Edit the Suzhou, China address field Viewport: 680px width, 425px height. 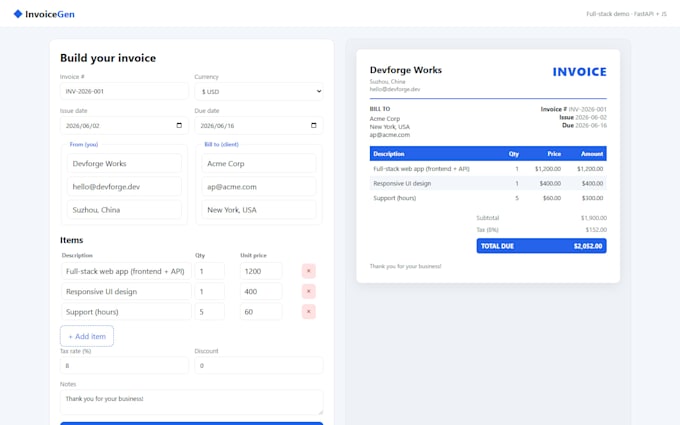click(x=124, y=209)
